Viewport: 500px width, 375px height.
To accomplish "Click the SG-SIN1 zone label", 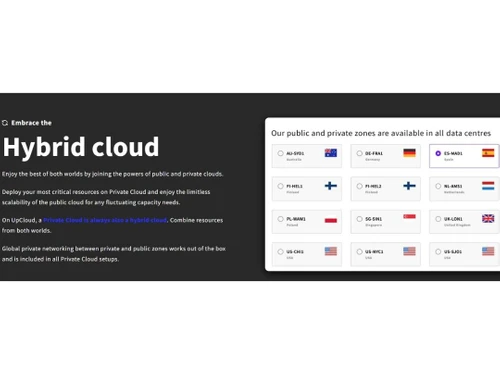I will [x=373, y=219].
